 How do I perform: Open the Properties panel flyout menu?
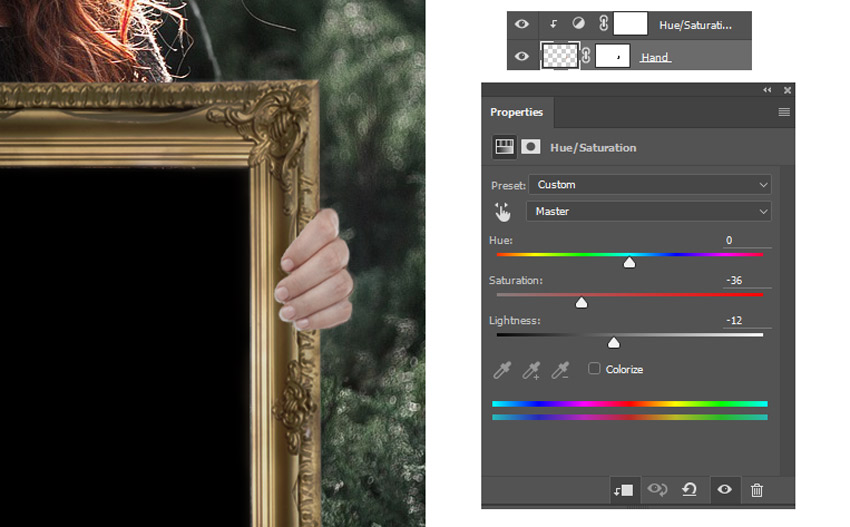tap(784, 112)
